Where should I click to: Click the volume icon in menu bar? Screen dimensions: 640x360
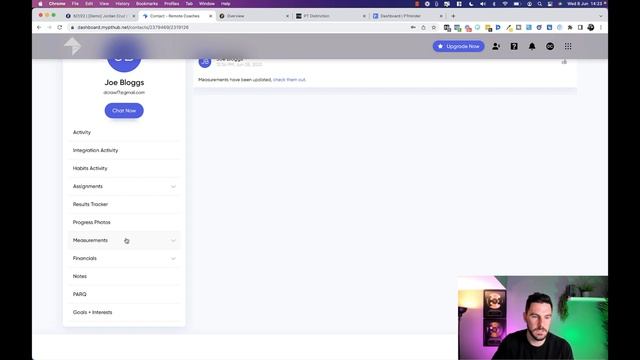click(482, 4)
